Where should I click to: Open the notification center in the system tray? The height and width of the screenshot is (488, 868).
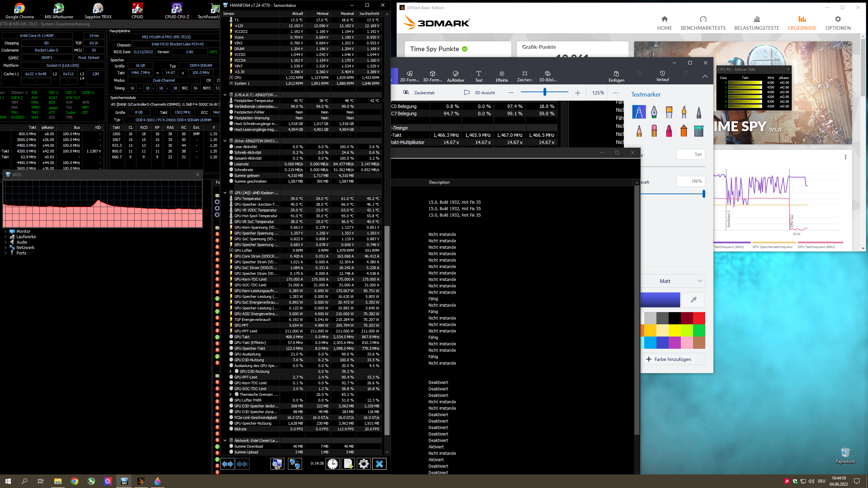click(x=857, y=481)
